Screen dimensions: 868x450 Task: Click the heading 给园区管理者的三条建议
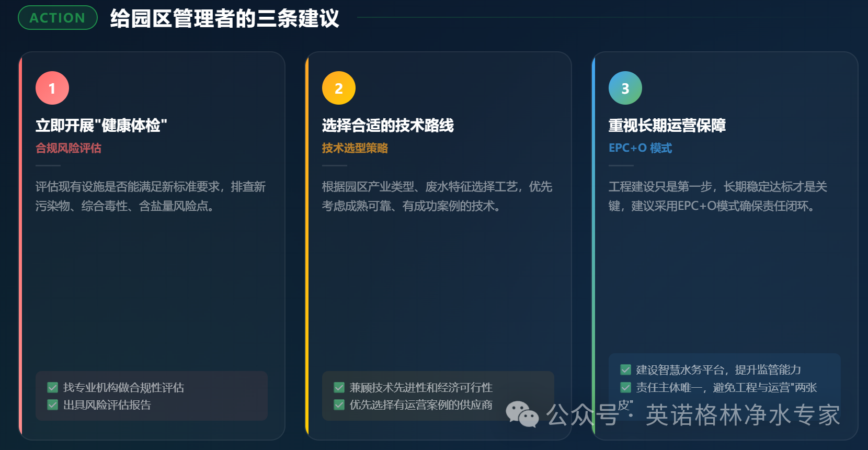pos(225,18)
